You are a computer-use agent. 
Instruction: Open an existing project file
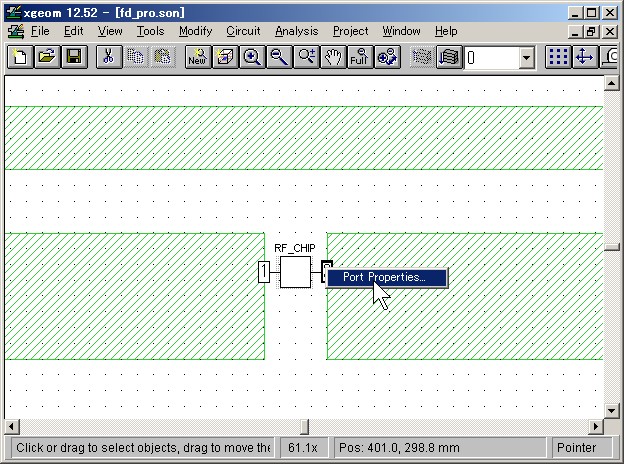click(47, 57)
